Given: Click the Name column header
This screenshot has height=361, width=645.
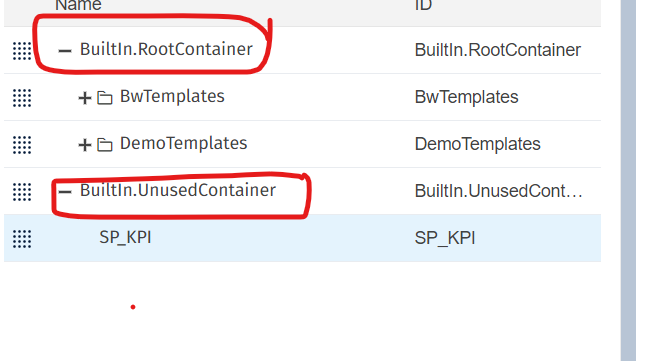Looking at the screenshot, I should point(78,5).
